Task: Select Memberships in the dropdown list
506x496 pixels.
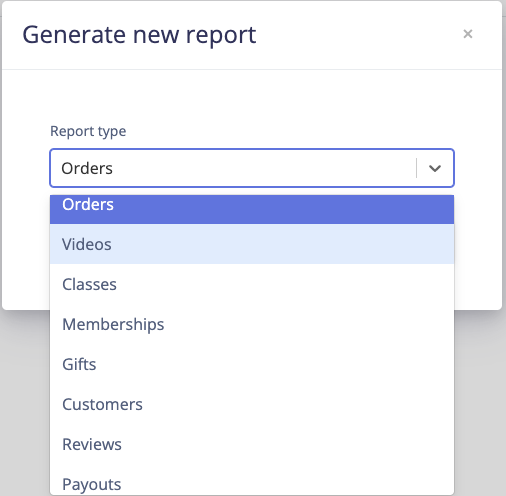Action: (x=252, y=324)
